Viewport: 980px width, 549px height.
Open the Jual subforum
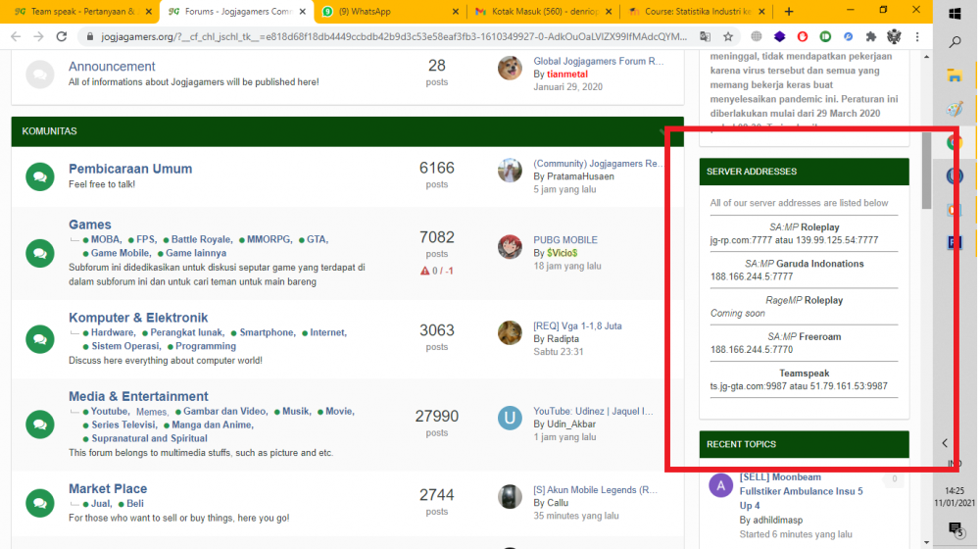101,504
